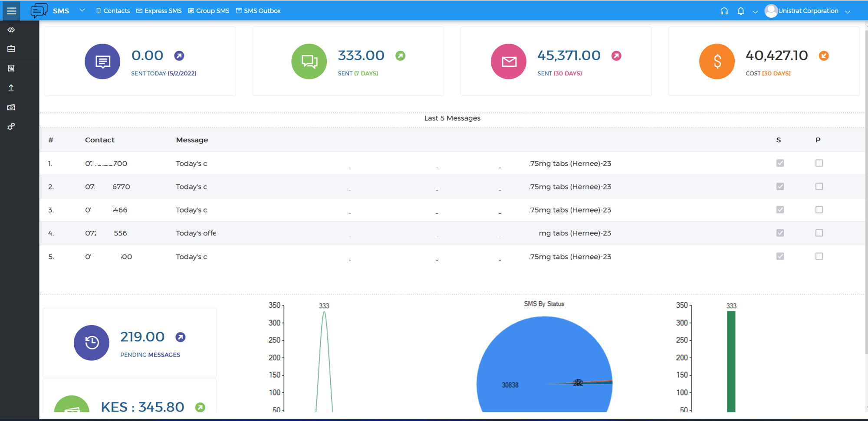Click the 0.00 sent today value
868x421 pixels.
[x=147, y=55]
